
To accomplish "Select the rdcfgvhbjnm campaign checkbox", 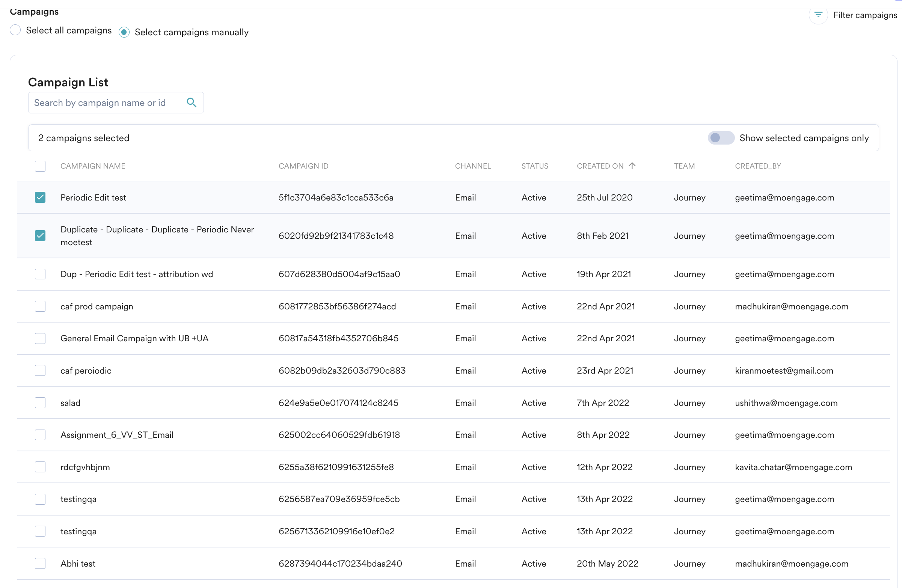I will [40, 467].
